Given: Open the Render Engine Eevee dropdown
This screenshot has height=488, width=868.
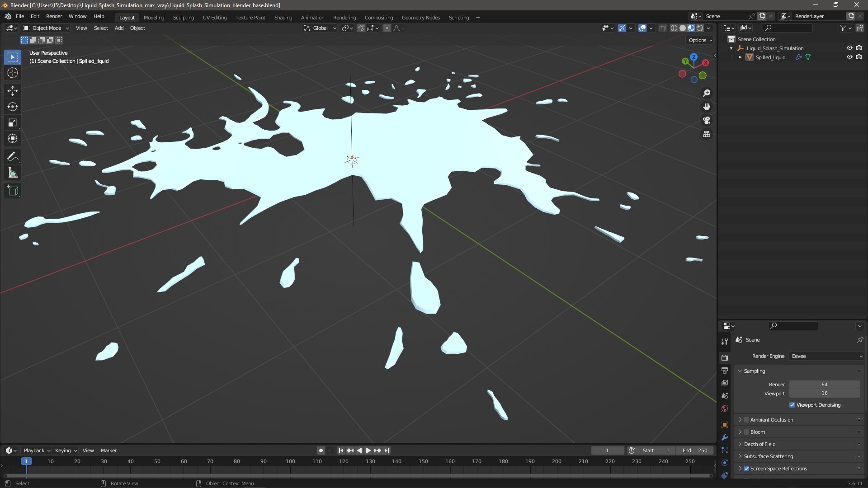Looking at the screenshot, I should (826, 356).
